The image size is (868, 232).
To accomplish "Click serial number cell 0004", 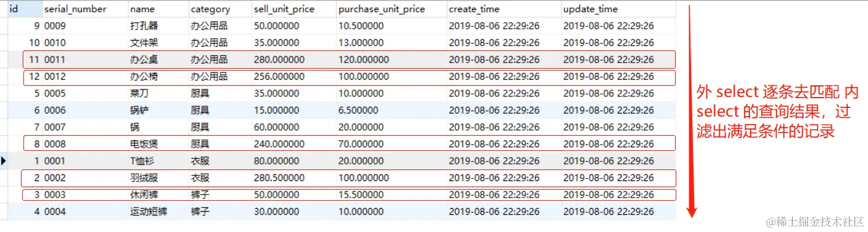I will (85, 212).
